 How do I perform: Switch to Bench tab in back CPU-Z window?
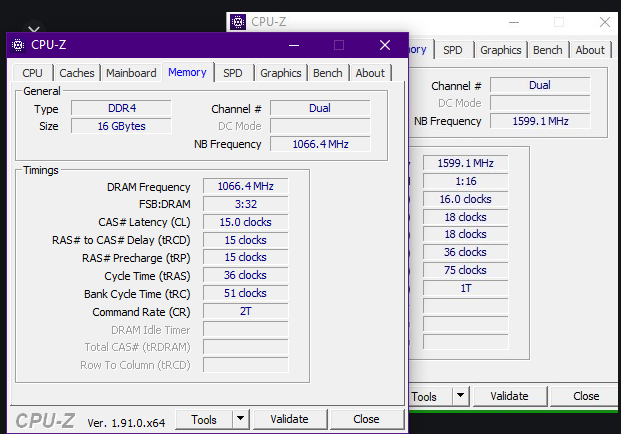pos(548,50)
